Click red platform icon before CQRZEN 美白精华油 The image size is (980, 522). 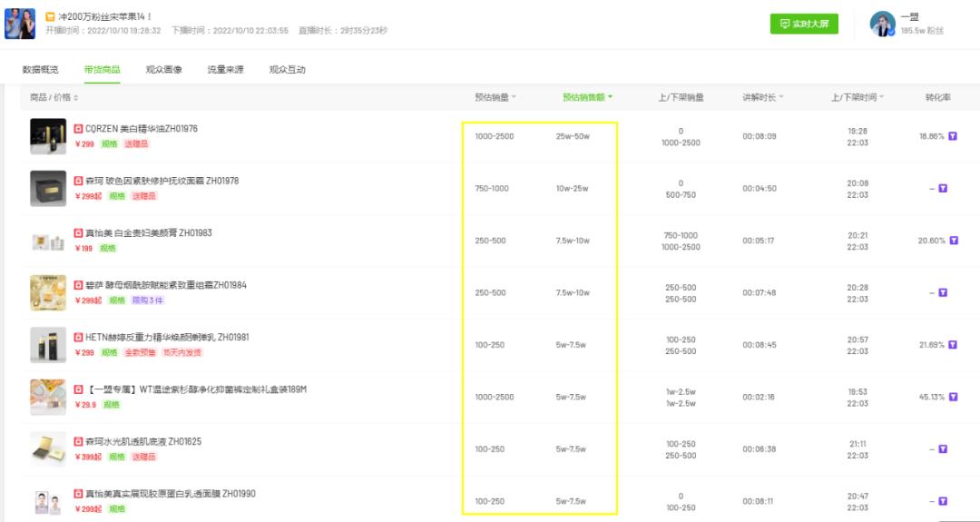(78, 129)
